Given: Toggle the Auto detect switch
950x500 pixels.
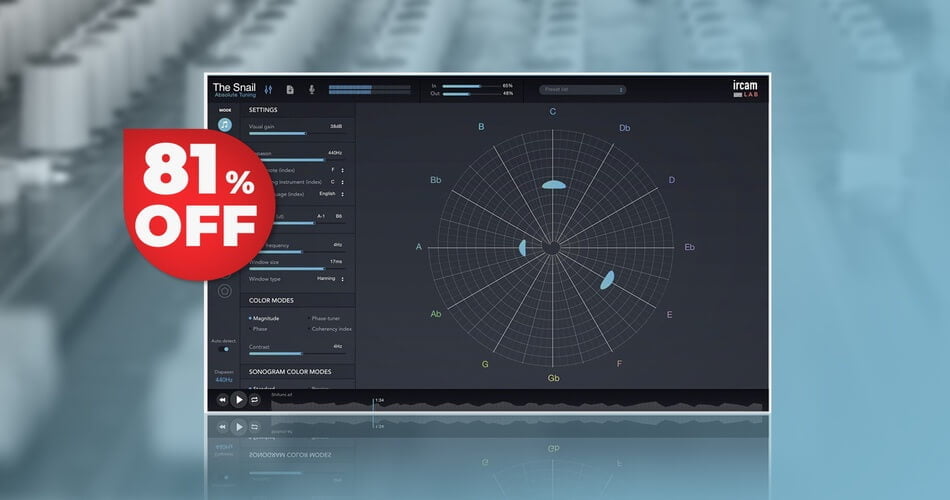Looking at the screenshot, I should pyautogui.click(x=225, y=349).
